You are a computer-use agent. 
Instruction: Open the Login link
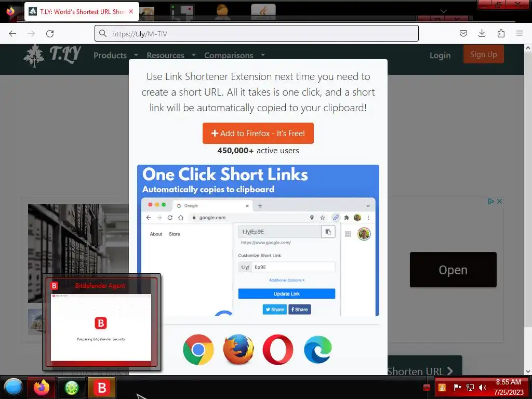point(440,55)
